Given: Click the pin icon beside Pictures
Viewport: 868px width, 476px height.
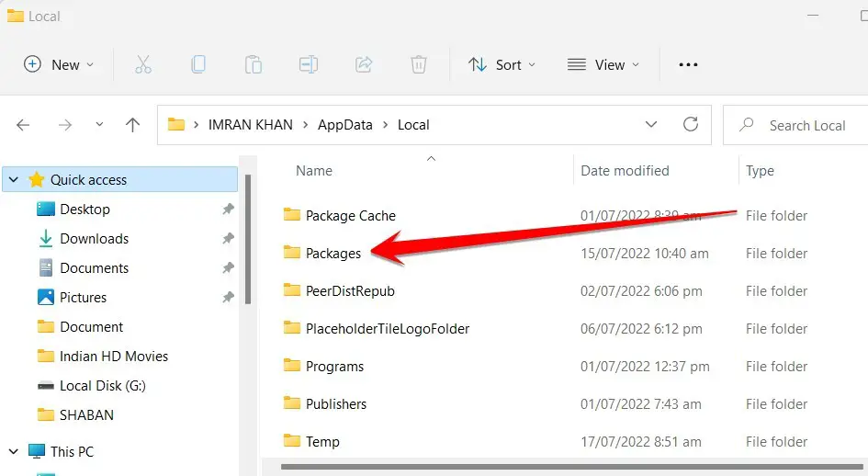Looking at the screenshot, I should click(228, 297).
